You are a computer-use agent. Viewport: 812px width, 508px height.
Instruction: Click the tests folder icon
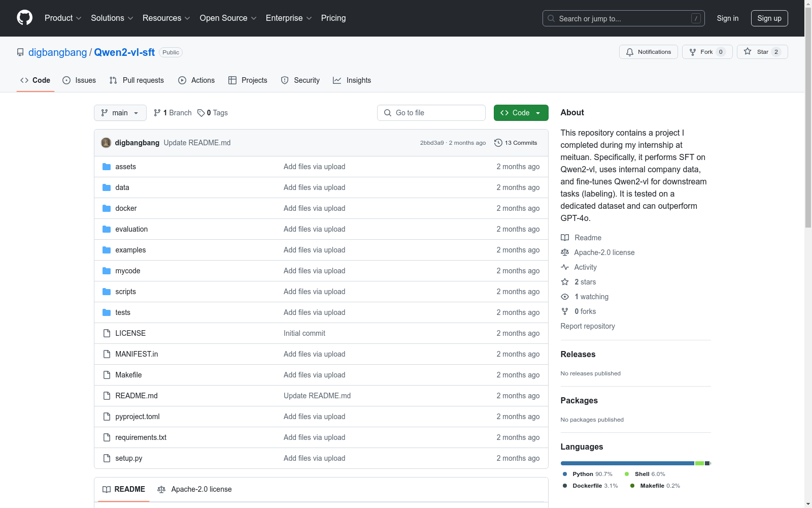click(107, 312)
